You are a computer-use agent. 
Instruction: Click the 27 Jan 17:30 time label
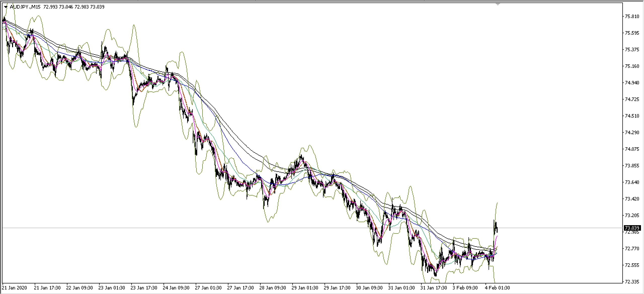(x=240, y=288)
